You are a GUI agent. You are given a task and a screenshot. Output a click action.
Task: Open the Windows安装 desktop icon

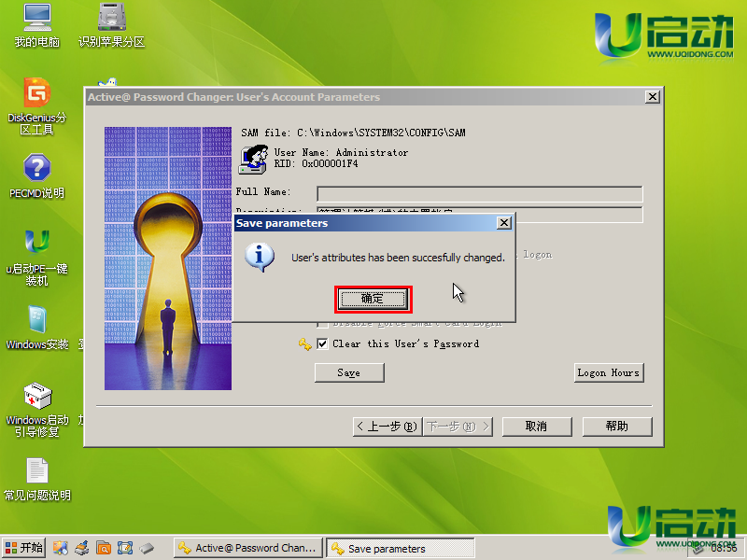pyautogui.click(x=37, y=328)
